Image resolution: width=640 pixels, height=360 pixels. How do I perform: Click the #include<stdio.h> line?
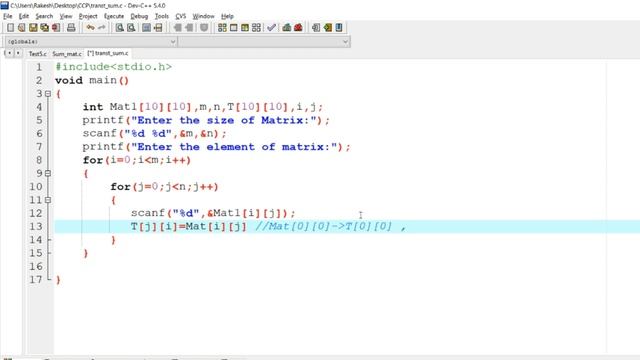click(113, 67)
